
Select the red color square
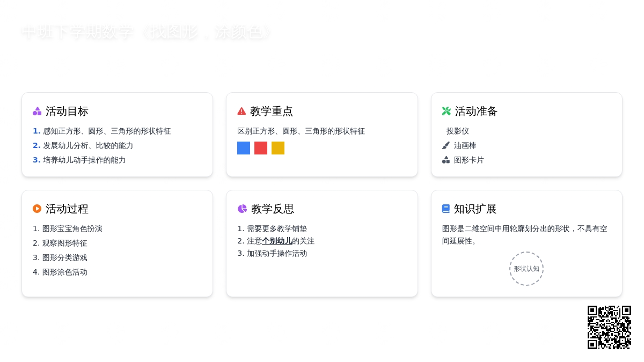[261, 148]
